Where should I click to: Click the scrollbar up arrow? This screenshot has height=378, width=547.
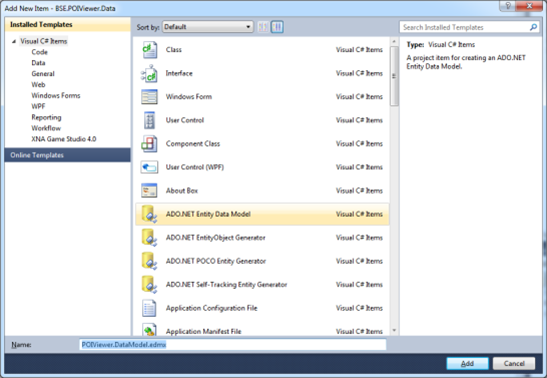point(394,41)
